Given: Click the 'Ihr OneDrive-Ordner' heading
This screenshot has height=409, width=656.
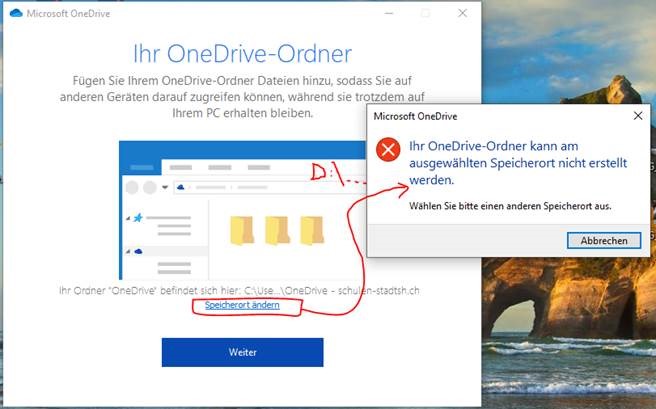Looking at the screenshot, I should 242,54.
